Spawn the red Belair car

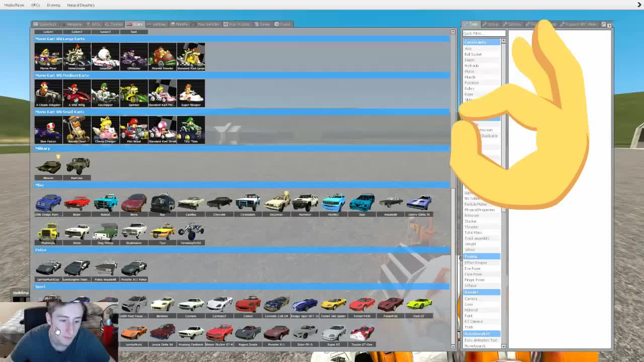tap(77, 203)
